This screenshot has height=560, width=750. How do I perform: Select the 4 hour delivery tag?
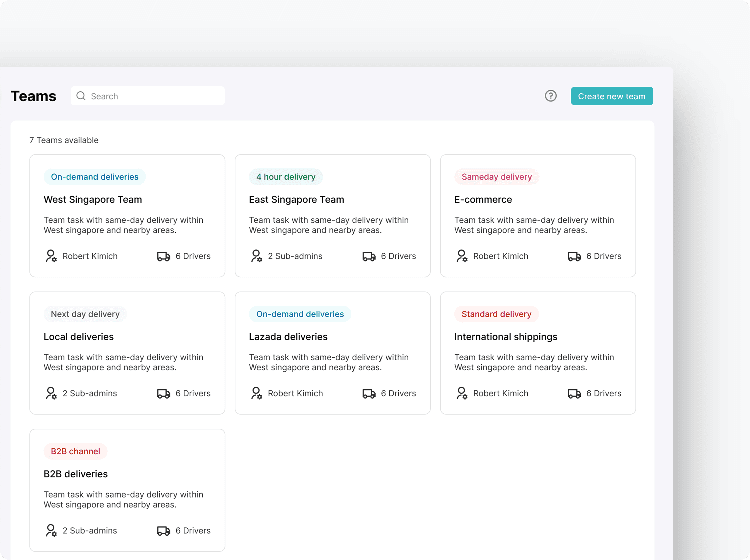point(286,177)
